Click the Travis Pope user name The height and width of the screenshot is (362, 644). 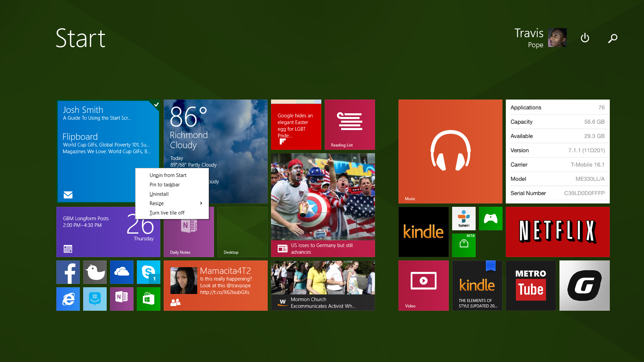[x=529, y=38]
